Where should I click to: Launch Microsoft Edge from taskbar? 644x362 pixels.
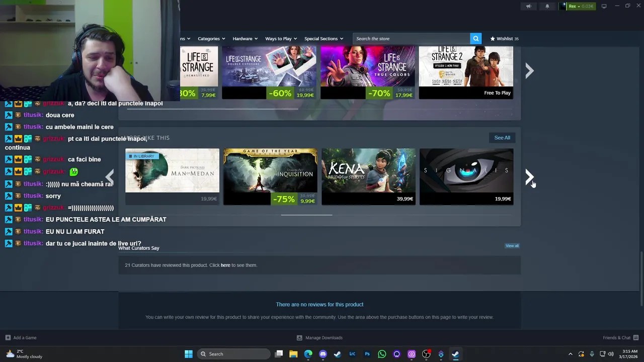click(308, 354)
